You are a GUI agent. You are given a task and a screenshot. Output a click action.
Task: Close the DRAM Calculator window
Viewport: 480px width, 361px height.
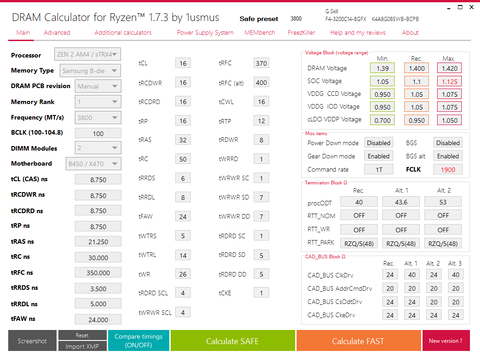point(472,7)
